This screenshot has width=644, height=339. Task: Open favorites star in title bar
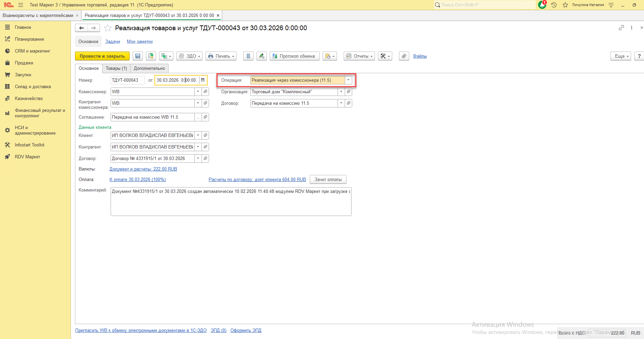pyautogui.click(x=565, y=5)
